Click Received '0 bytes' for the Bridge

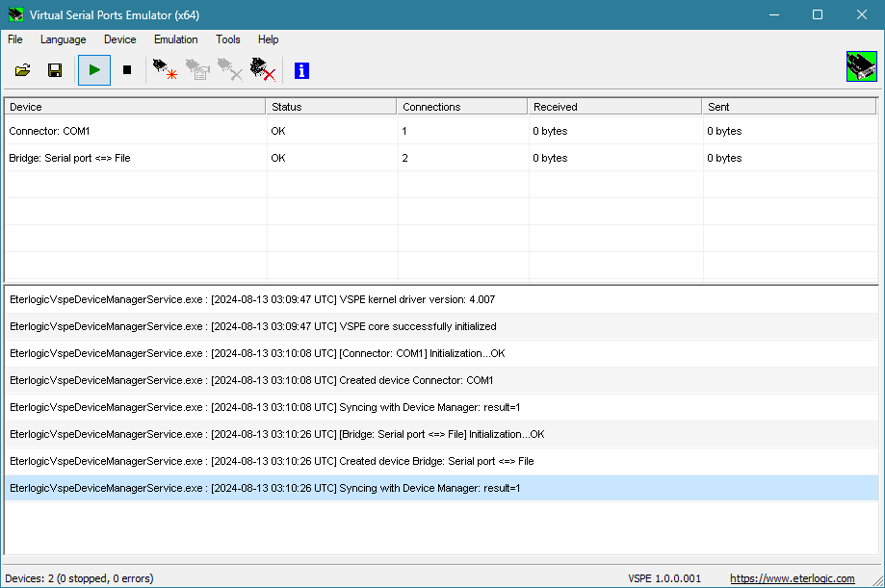pos(550,158)
